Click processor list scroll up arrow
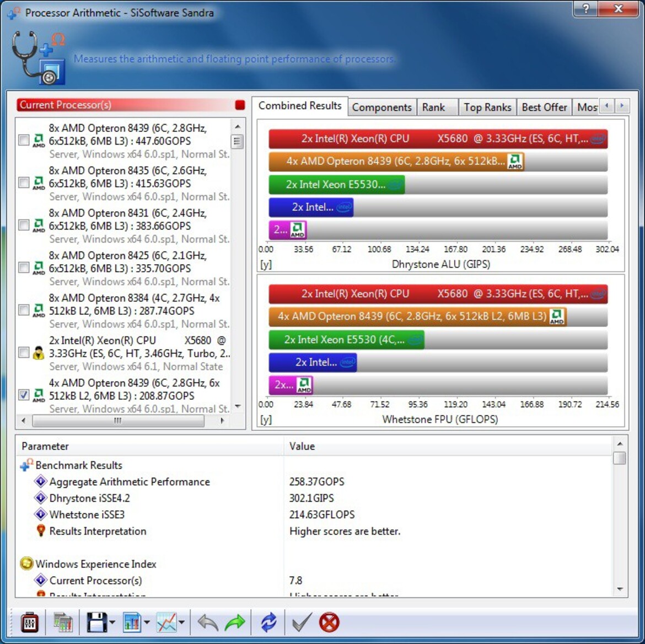Screen dimensions: 645x644 (x=238, y=126)
